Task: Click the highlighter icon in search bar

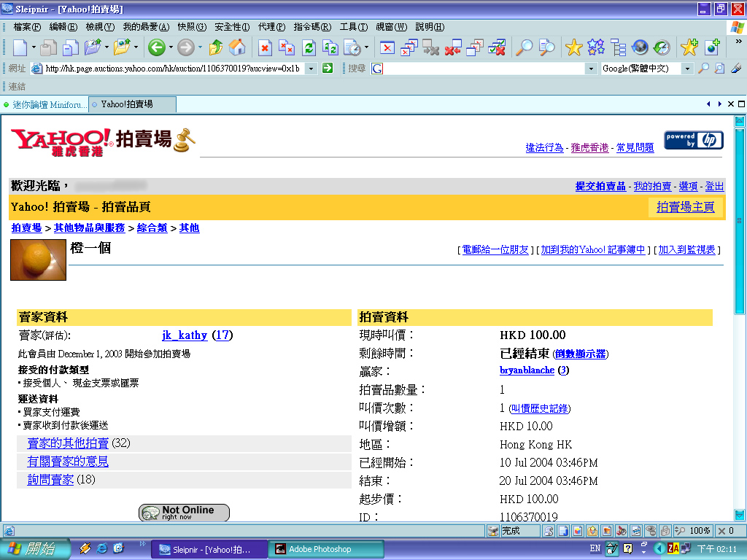Action: point(735,68)
